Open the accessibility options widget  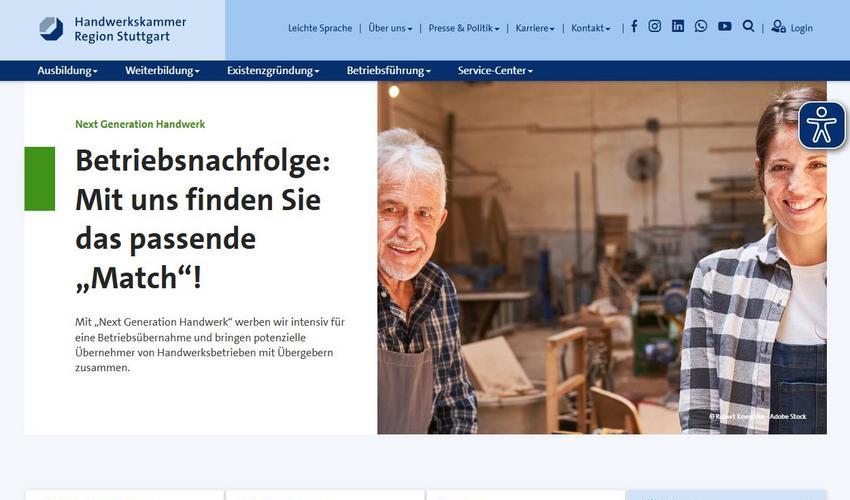[822, 125]
